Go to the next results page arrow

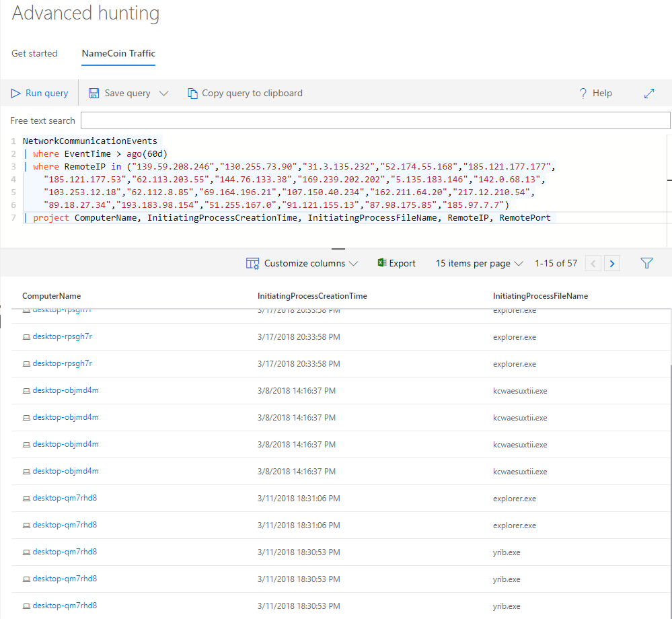point(612,263)
